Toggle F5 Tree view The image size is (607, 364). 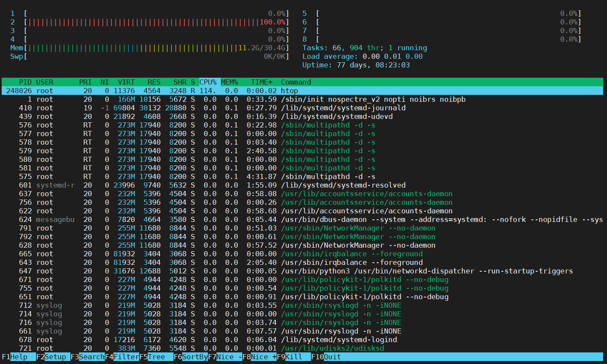tap(156, 357)
